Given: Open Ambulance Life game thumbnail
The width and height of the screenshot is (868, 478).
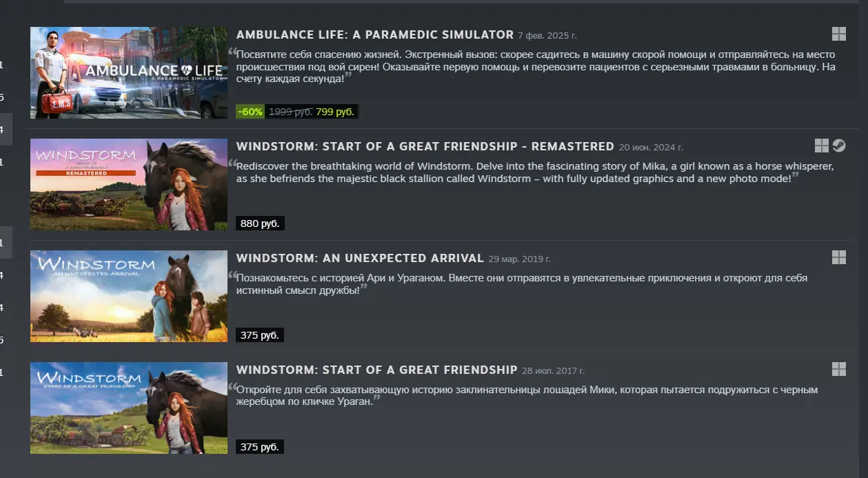Looking at the screenshot, I should pos(129,73).
